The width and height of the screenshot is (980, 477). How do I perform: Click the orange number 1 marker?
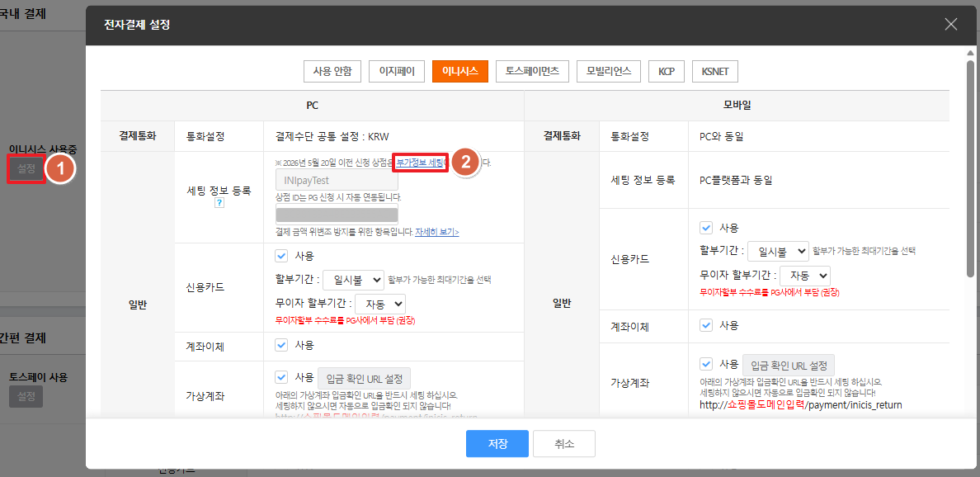coord(60,168)
